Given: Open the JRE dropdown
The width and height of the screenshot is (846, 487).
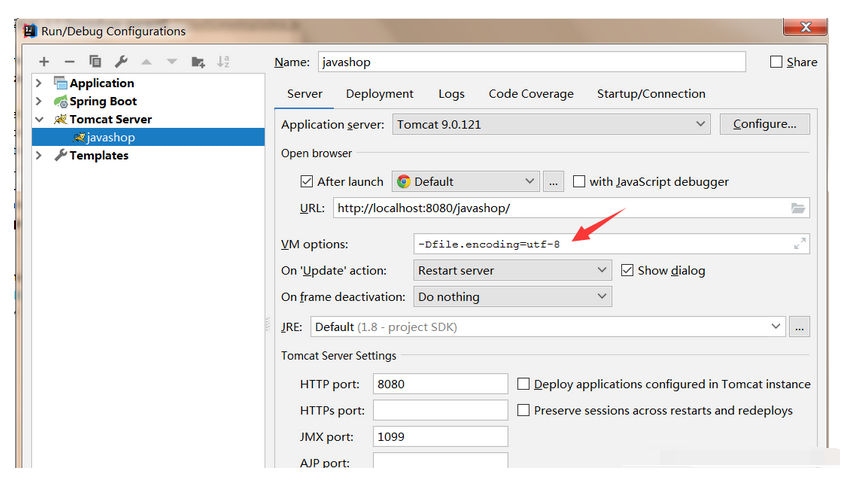Looking at the screenshot, I should (x=548, y=327).
